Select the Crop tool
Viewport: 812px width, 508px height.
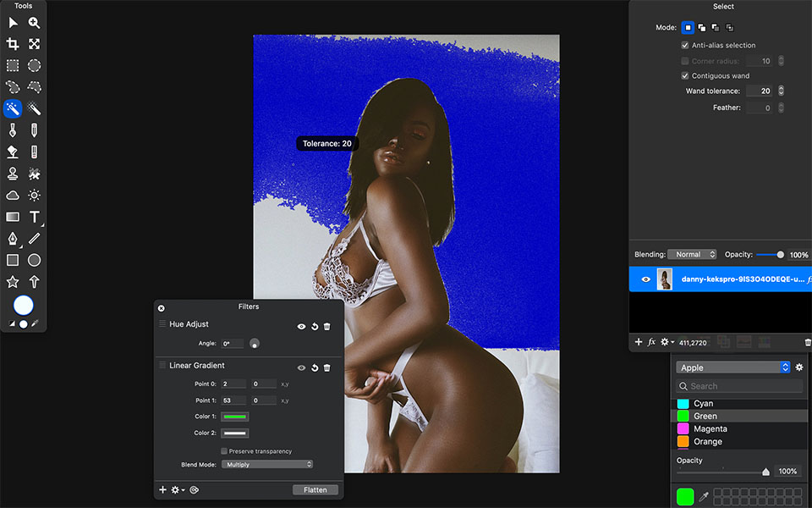[13, 44]
